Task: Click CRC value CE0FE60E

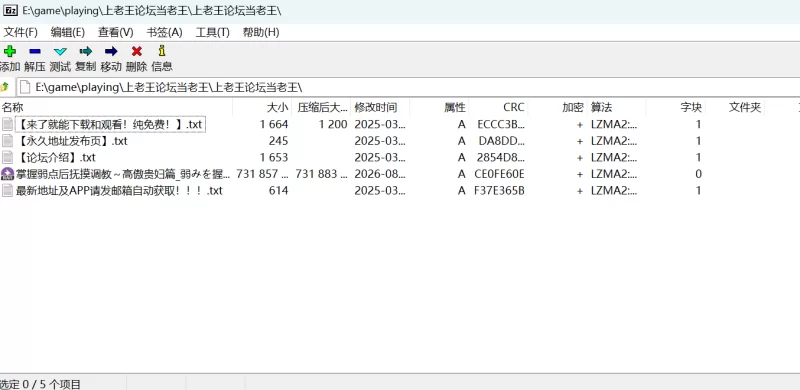Action: point(499,174)
